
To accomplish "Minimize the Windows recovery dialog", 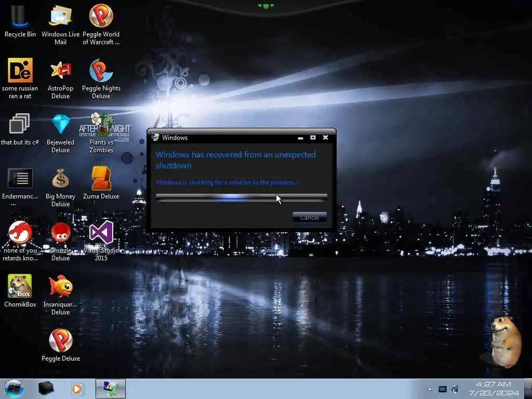I will point(300,138).
